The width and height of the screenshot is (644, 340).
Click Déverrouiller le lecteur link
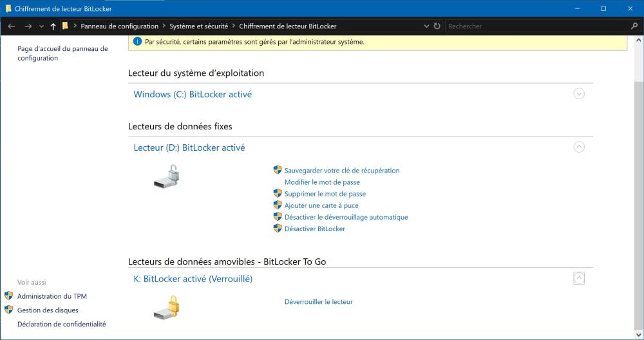click(319, 301)
